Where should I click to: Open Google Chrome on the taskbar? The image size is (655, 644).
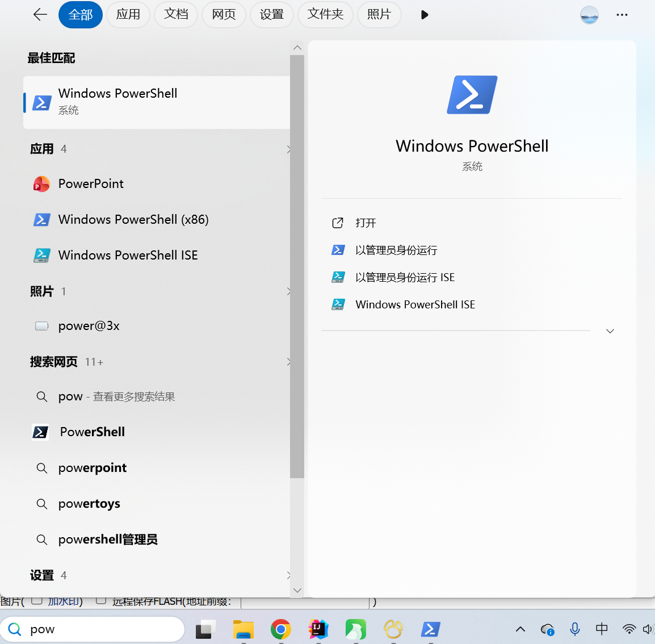click(281, 629)
